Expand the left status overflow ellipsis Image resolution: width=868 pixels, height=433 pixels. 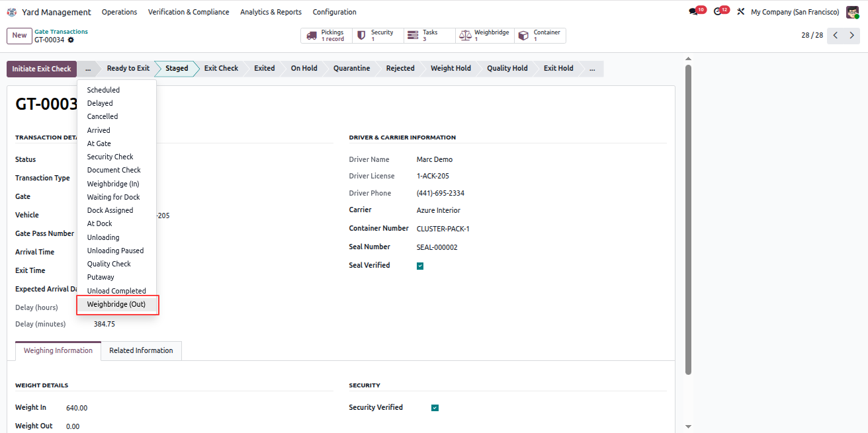coord(87,69)
